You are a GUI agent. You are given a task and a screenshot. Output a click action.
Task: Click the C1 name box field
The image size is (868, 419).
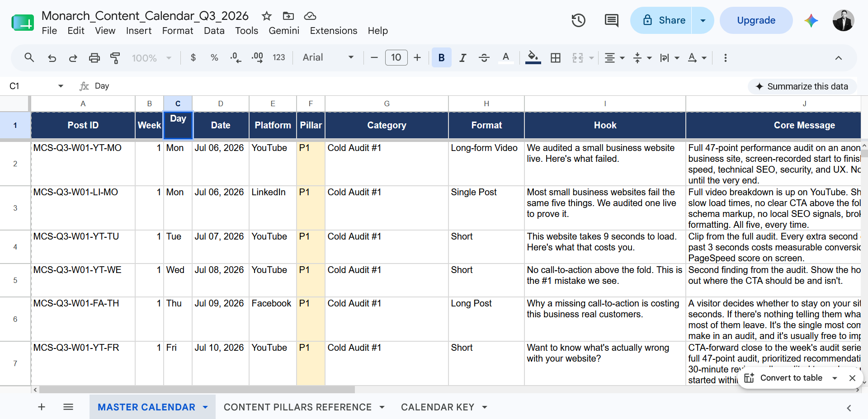click(32, 86)
